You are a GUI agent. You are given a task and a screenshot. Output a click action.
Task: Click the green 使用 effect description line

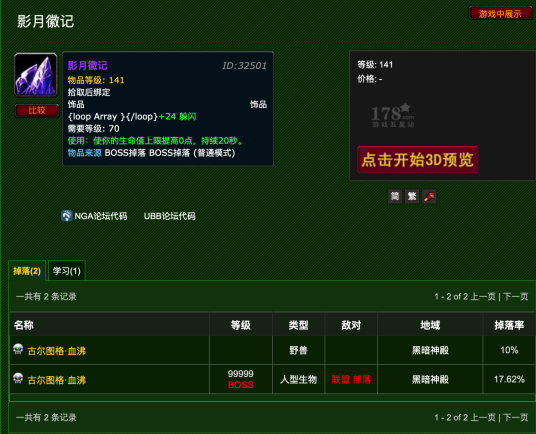click(x=156, y=141)
